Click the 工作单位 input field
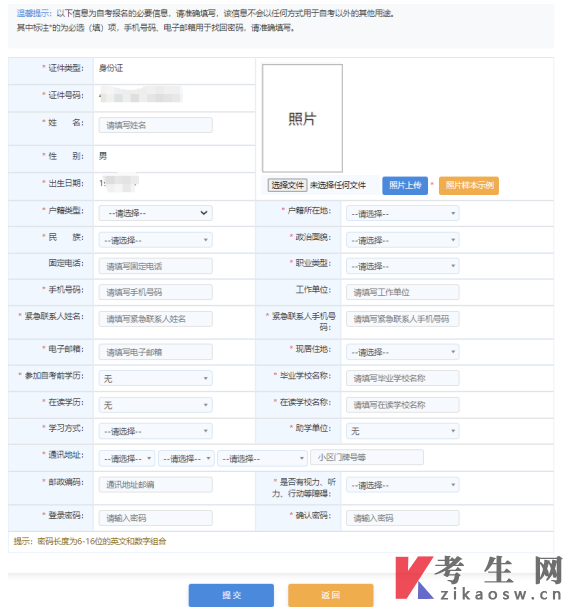Screen dimensions: 577x613 403,292
